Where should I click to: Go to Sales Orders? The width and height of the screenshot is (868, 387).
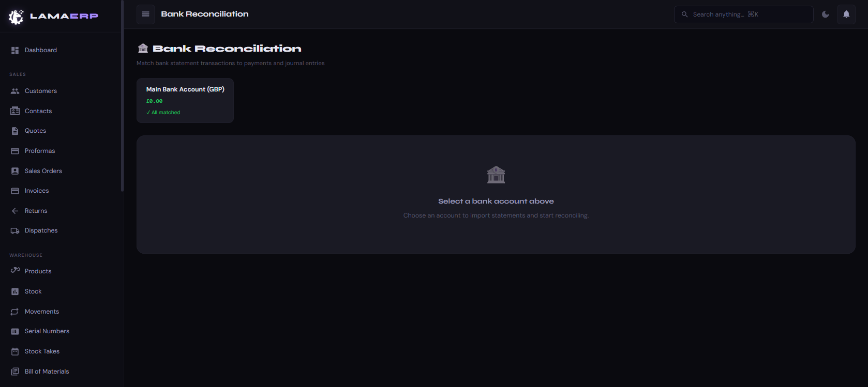click(x=43, y=171)
